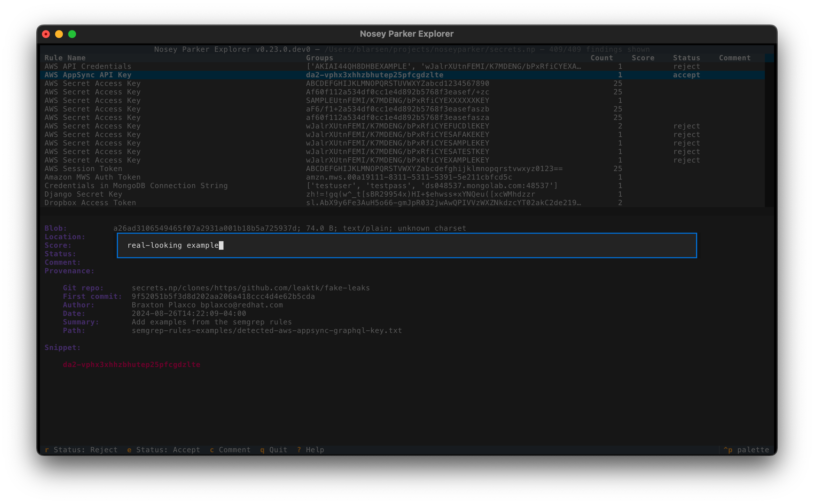
Task: Click the Quit footer shortcut
Action: [274, 450]
